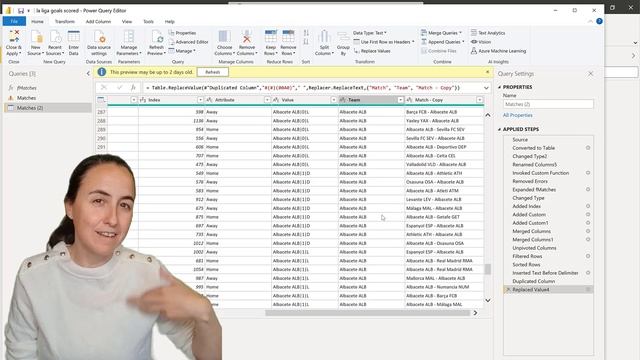Image resolution: width=640 pixels, height=360 pixels.
Task: Open Use First Row as Headers dropdown
Action: (384, 42)
